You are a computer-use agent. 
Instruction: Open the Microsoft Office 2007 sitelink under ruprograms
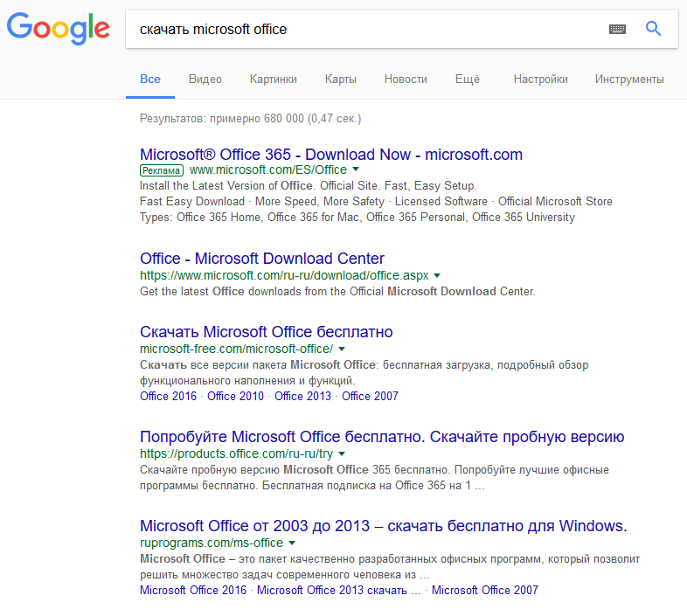tap(485, 590)
